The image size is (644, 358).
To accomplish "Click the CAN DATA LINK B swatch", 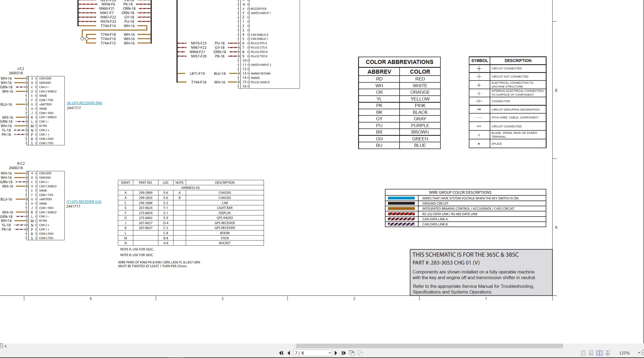I will [x=401, y=224].
